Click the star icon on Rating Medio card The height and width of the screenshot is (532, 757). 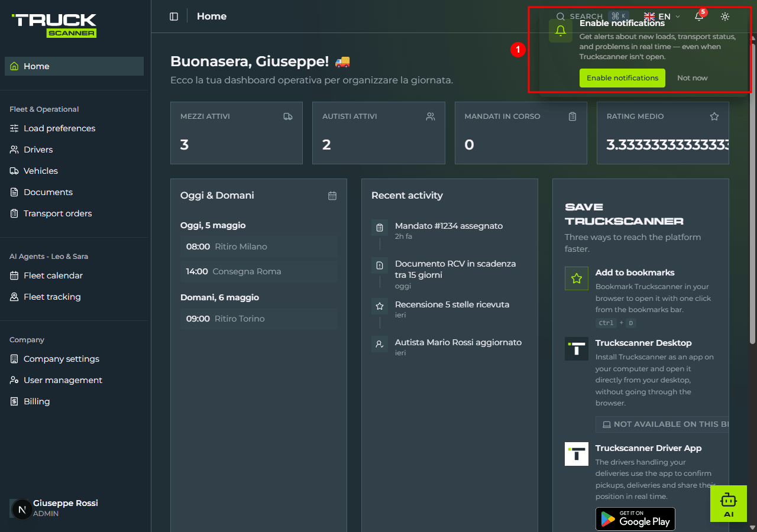[x=714, y=116]
